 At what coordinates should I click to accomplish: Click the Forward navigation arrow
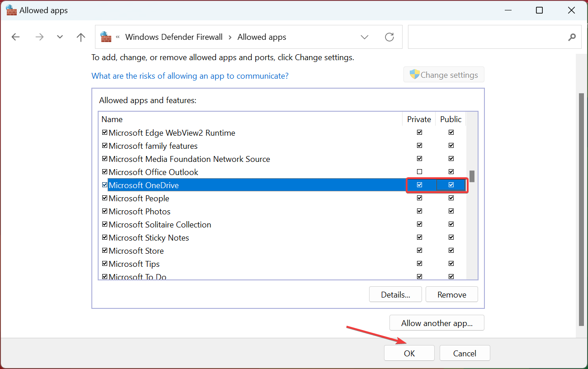pos(40,37)
